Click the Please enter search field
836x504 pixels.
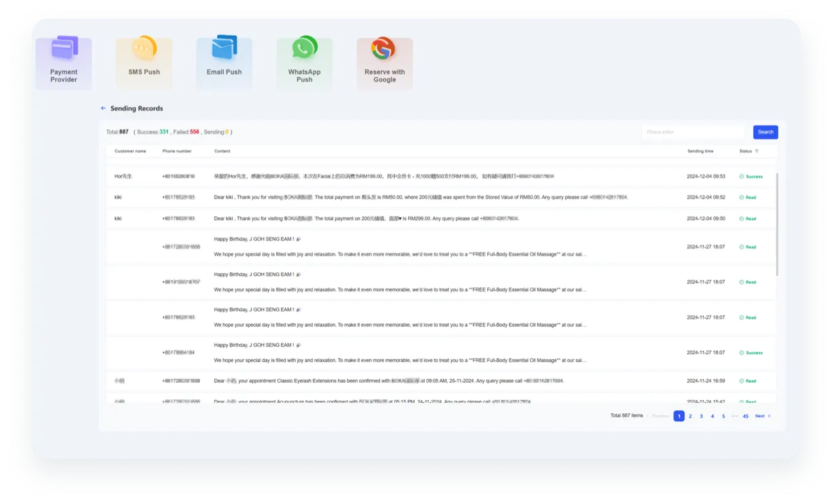click(693, 131)
